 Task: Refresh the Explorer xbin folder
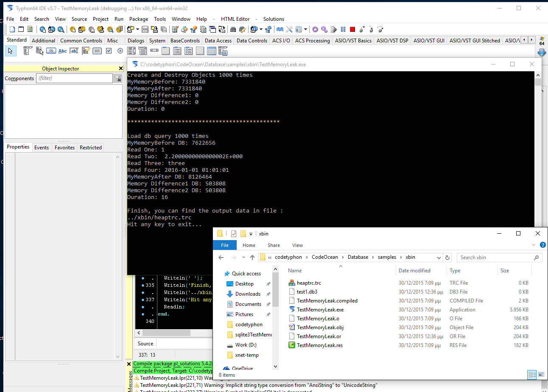(x=447, y=258)
